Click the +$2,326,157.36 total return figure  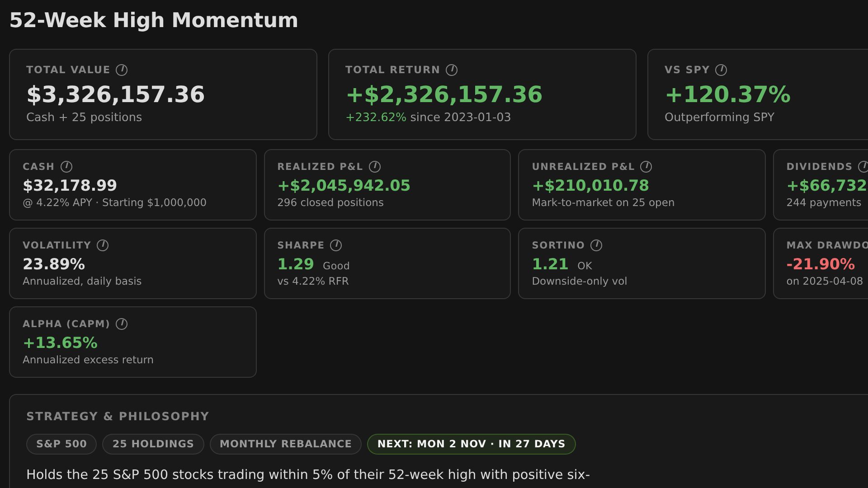pyautogui.click(x=444, y=94)
